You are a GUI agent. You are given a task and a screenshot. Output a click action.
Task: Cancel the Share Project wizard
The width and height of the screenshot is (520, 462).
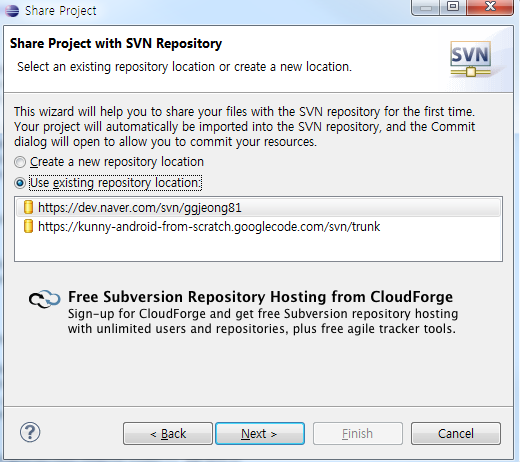coord(456,434)
